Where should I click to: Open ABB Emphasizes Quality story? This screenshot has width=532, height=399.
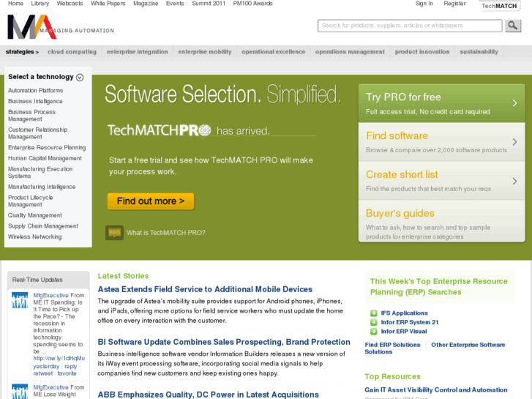[x=209, y=395]
